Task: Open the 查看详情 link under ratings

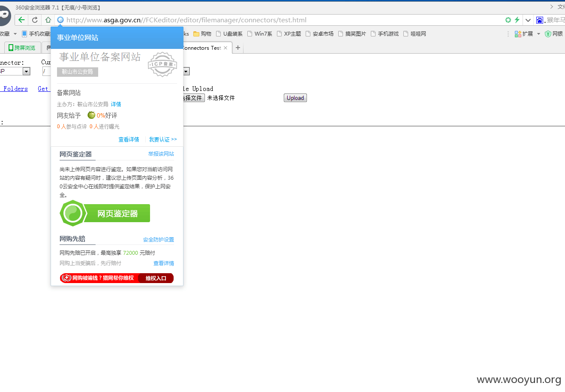Action: click(129, 139)
